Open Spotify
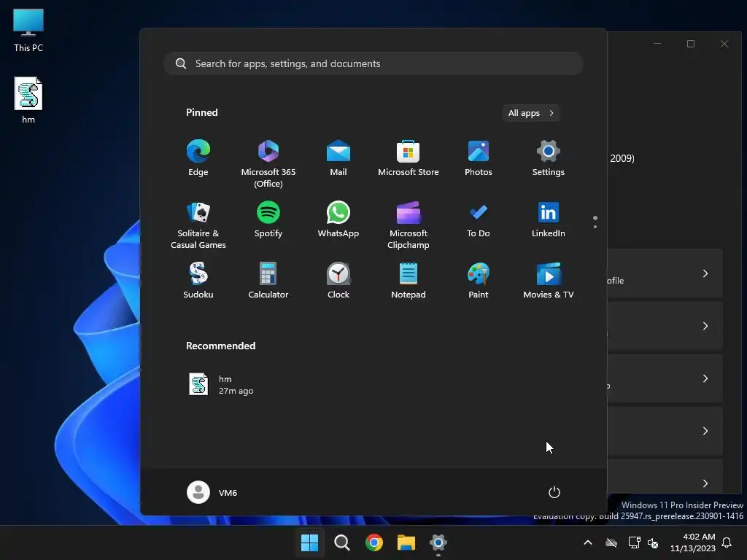Viewport: 747px width, 560px height. coord(268,220)
